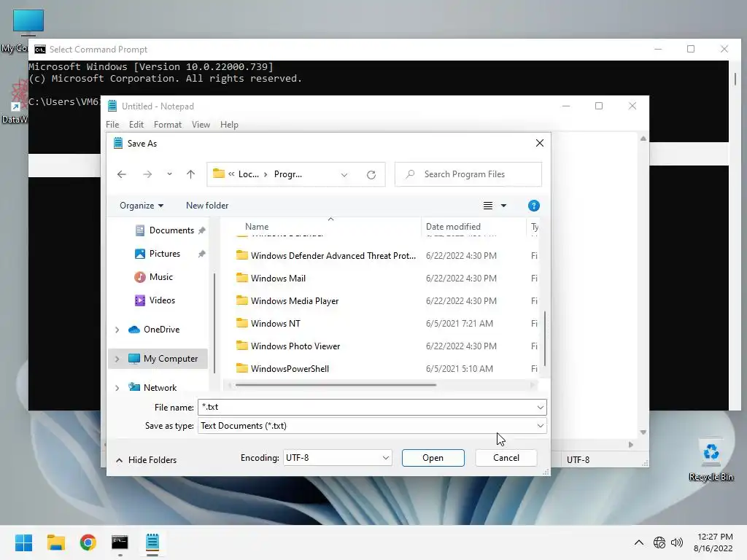Open network status tray icon
The width and height of the screenshot is (747, 560).
(x=659, y=542)
